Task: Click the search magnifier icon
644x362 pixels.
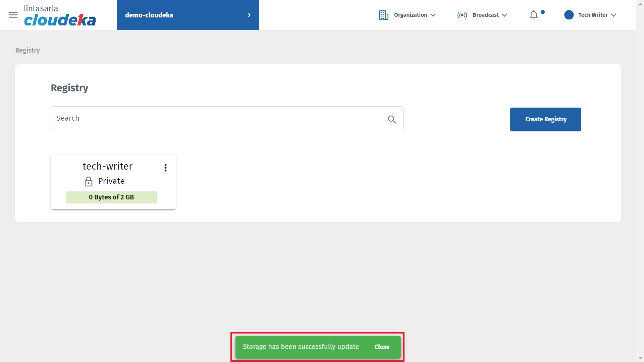Action: coord(392,119)
